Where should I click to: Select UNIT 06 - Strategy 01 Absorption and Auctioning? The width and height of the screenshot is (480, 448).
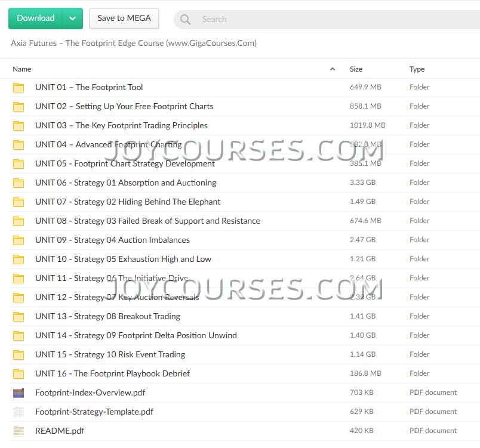tap(126, 183)
